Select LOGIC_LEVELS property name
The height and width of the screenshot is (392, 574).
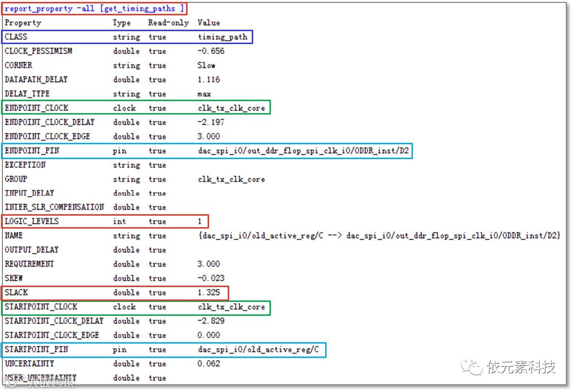point(32,221)
